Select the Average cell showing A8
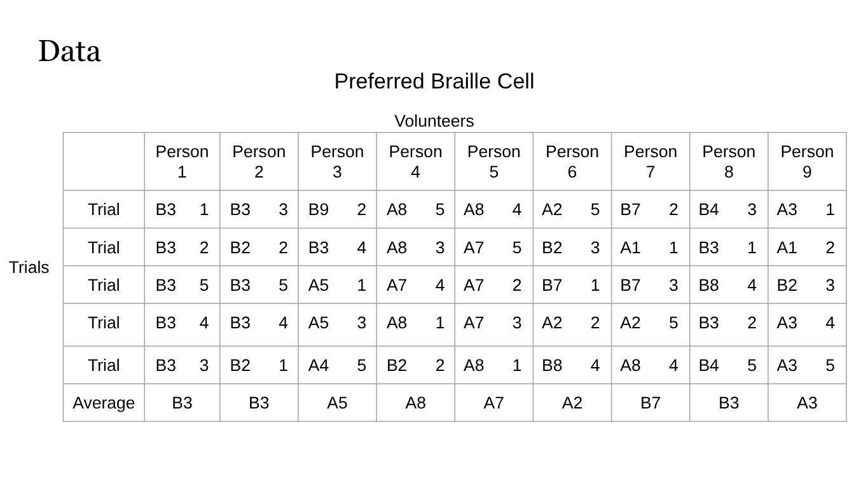Viewport: 868px width, 488px height. [x=415, y=403]
